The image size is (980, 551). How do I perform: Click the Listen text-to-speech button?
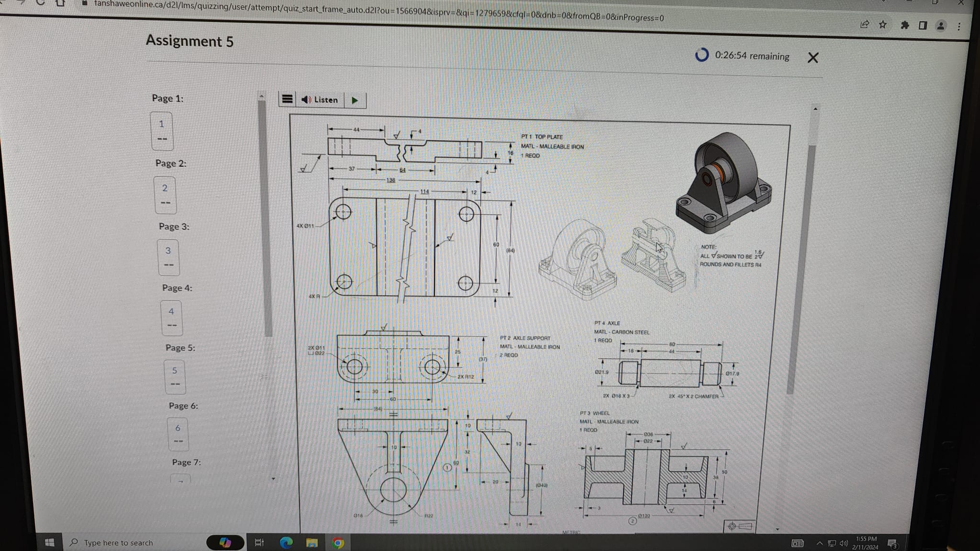tap(320, 99)
